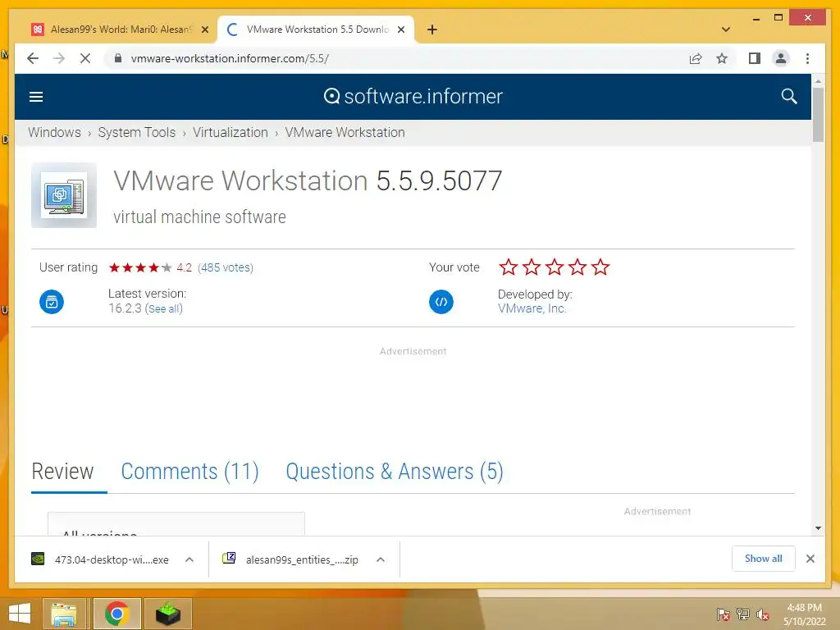Open the alesan99s_entities zip download
840x630 pixels.
(290, 559)
